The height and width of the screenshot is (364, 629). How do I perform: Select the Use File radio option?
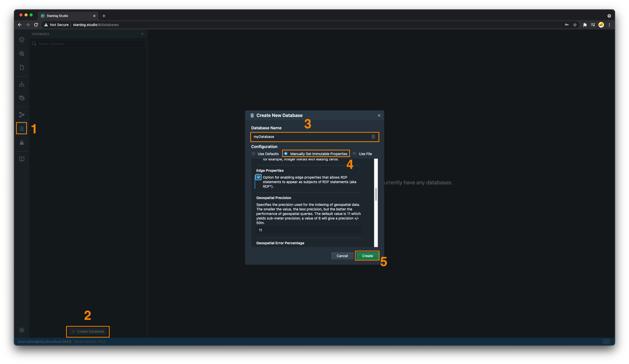click(355, 154)
